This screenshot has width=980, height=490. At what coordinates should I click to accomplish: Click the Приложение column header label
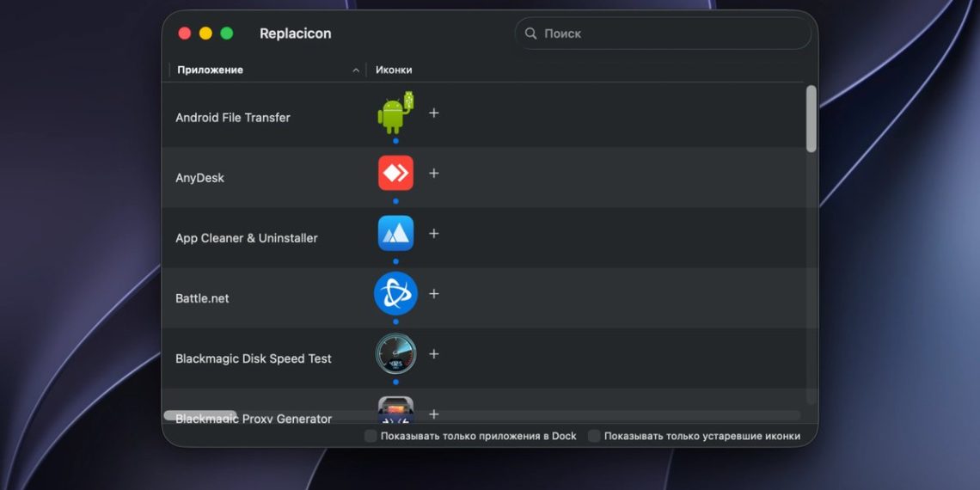pyautogui.click(x=210, y=70)
